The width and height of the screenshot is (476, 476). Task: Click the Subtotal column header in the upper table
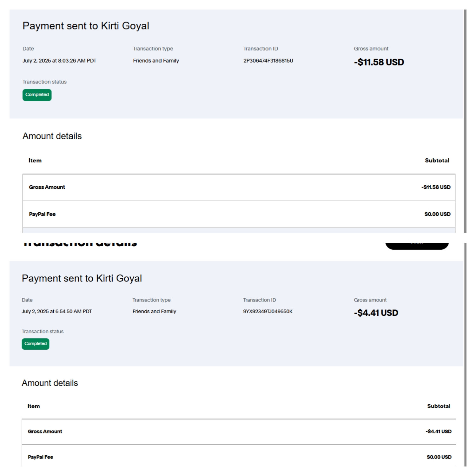437,161
